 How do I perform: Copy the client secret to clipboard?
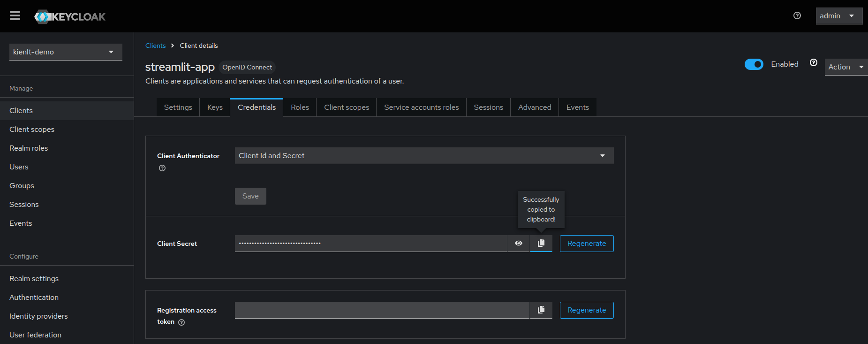541,244
